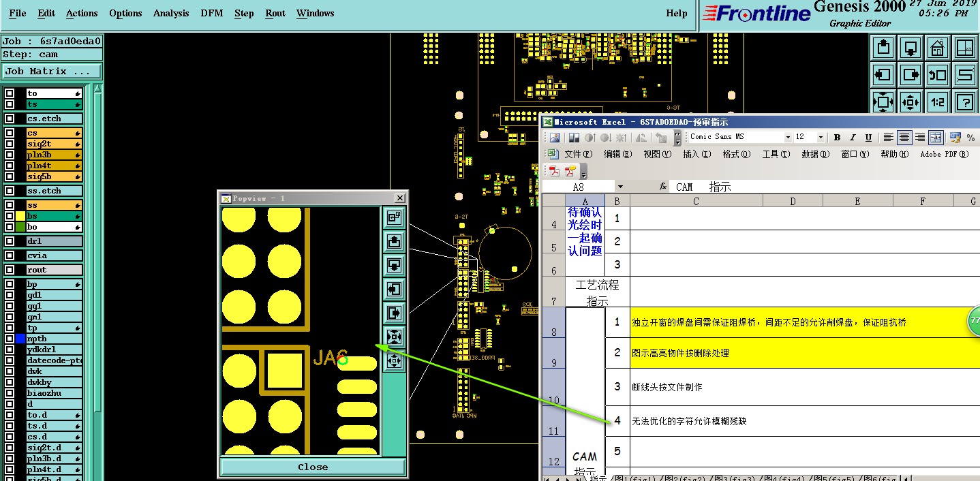Image resolution: width=980 pixels, height=481 pixels.
Task: Pan view left in Graphic Editor panel
Action: (x=883, y=75)
